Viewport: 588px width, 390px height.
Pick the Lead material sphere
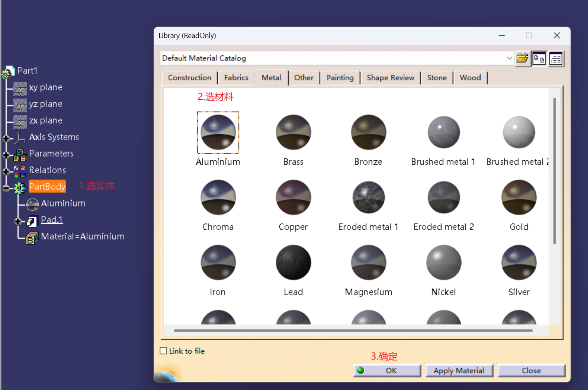(x=293, y=262)
